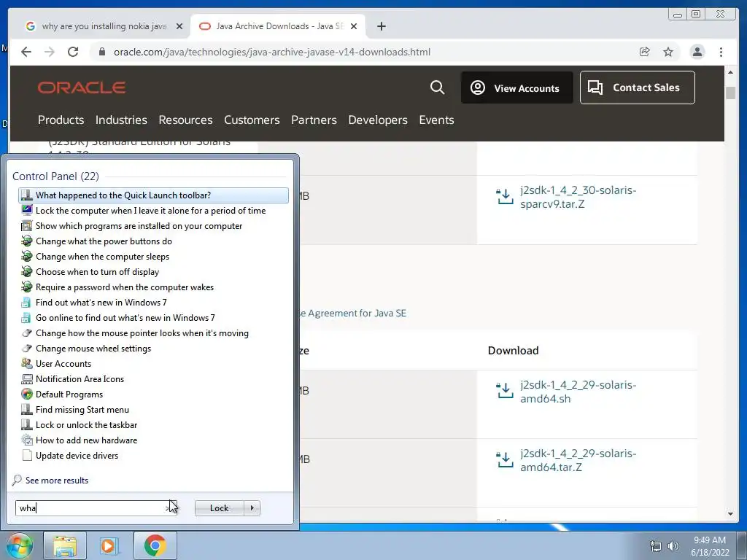This screenshot has height=560, width=747.
Task: Download j2sdk-1_4_2_30-solaris-sparcv9.tar.Z via icon
Action: (505, 196)
